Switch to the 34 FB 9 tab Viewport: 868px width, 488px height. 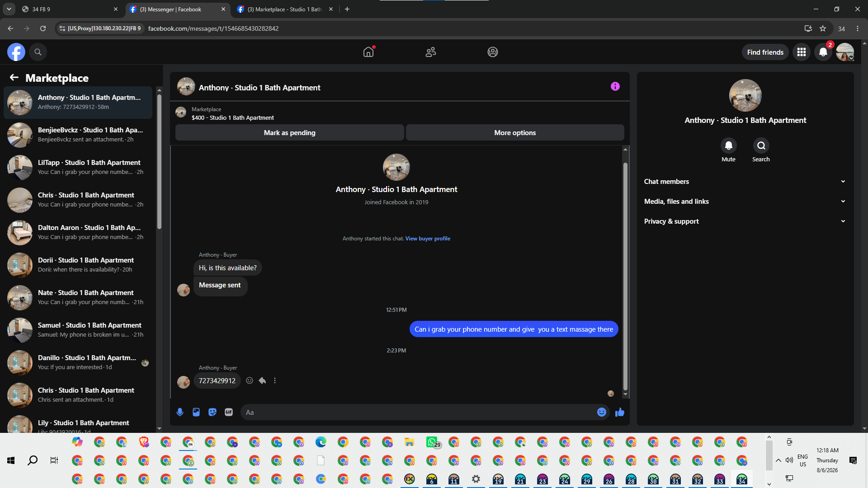coord(70,9)
